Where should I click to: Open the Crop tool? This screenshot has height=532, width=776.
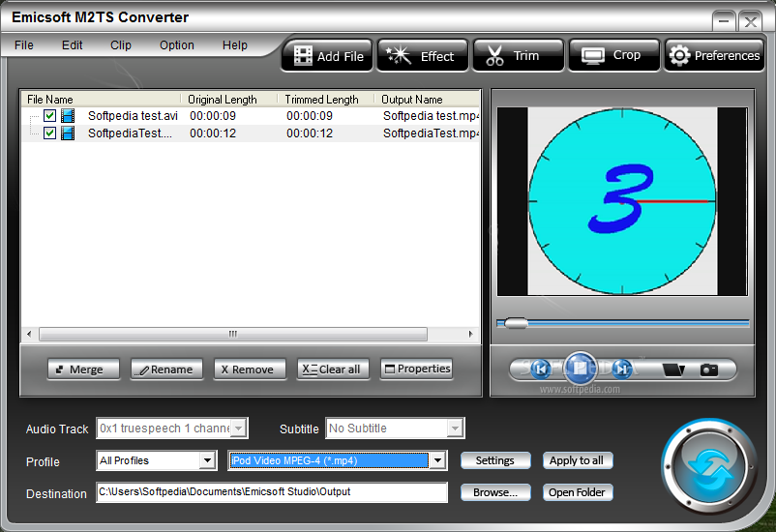coord(614,55)
